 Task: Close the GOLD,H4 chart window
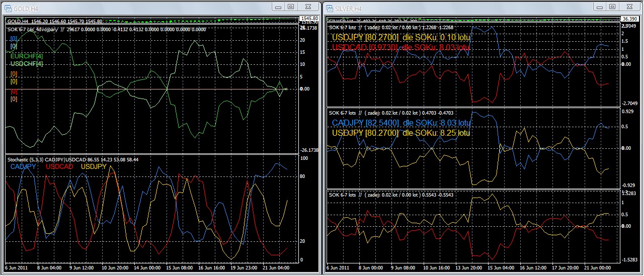[x=307, y=7]
